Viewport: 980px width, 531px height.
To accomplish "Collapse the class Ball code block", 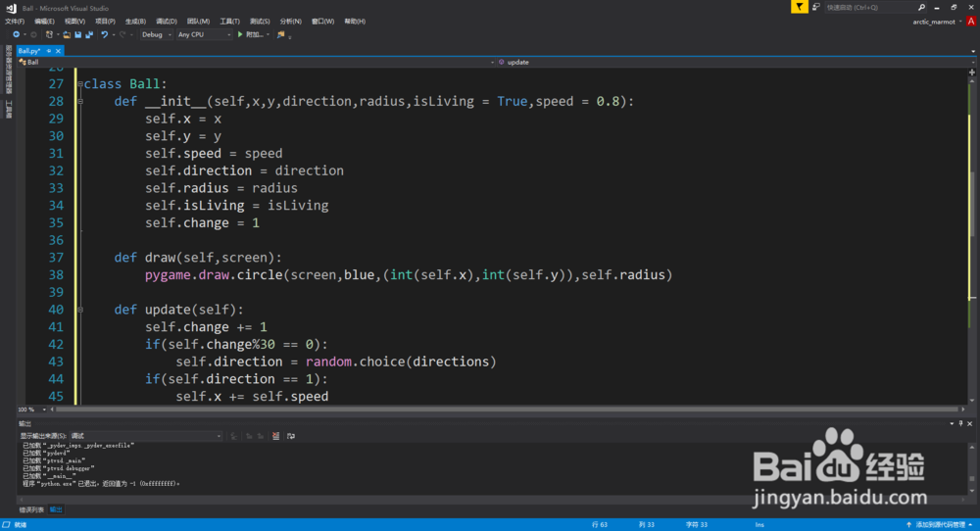I will [x=80, y=83].
